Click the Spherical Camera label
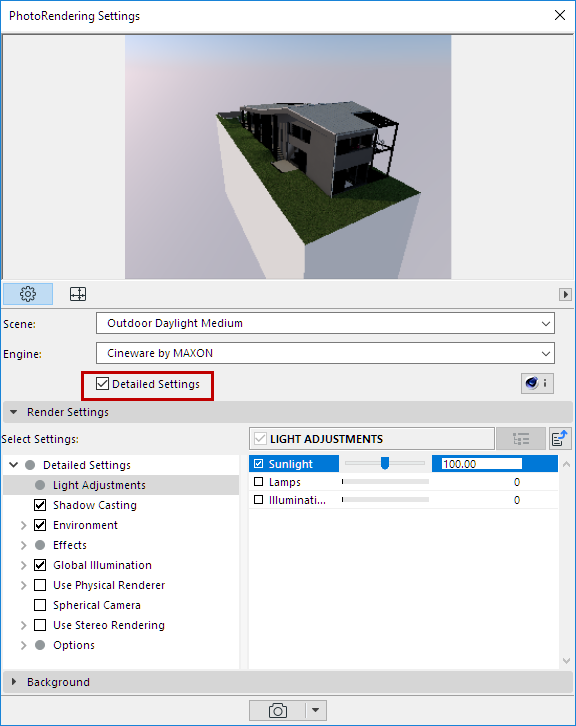Image resolution: width=576 pixels, height=726 pixels. coord(97,605)
